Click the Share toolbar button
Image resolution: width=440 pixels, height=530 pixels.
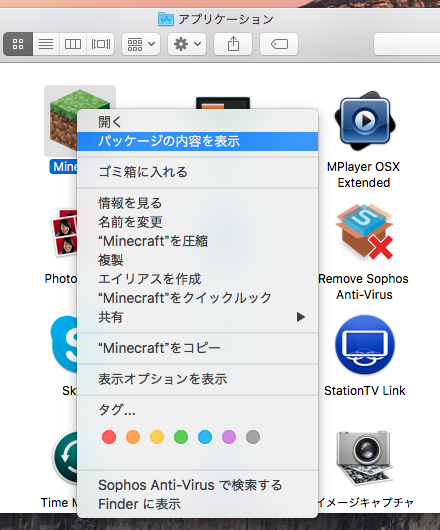233,44
